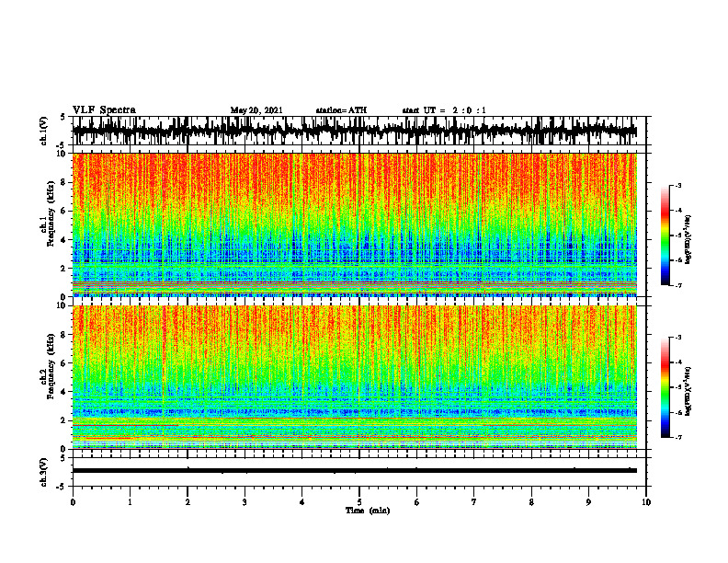Click the "ch.3(V)" axis label
Screen dimensions: 728x563
pos(43,472)
